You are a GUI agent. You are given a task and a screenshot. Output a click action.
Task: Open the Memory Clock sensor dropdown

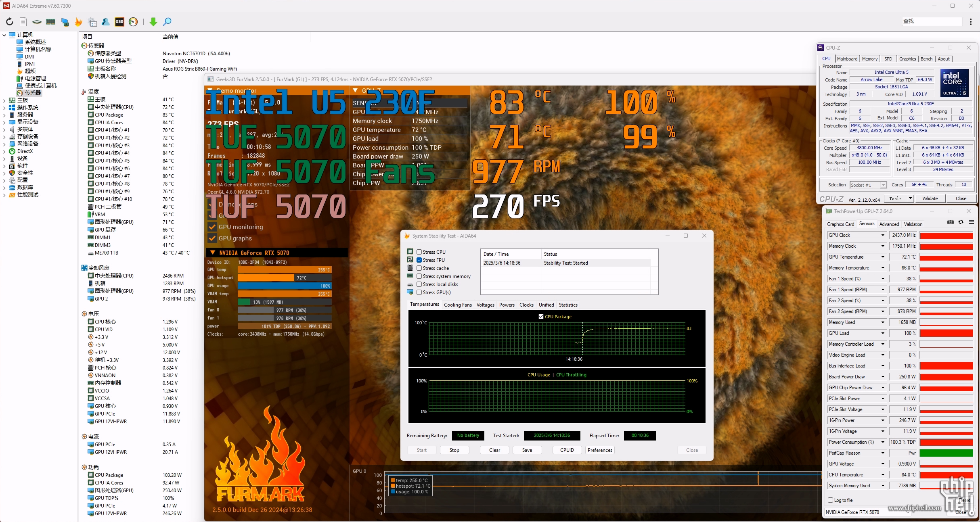point(883,246)
